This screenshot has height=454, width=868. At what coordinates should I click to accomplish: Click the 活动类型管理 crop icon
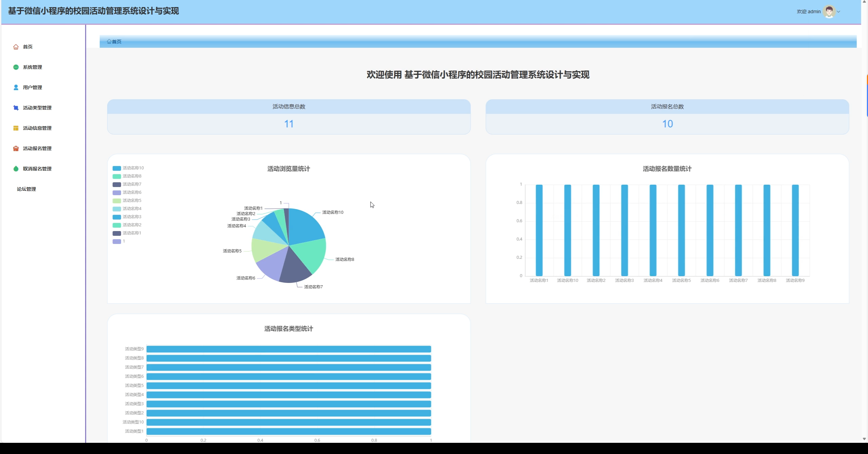coord(16,108)
